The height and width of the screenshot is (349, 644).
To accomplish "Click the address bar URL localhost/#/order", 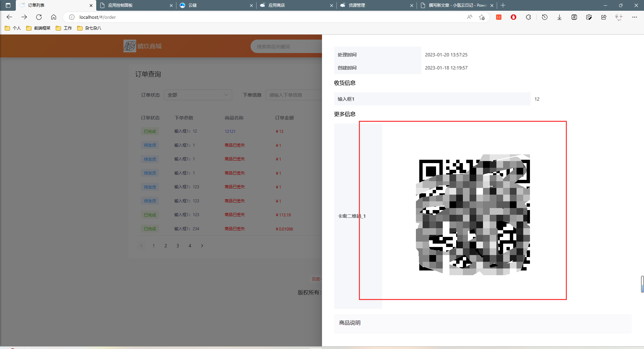I will click(98, 17).
